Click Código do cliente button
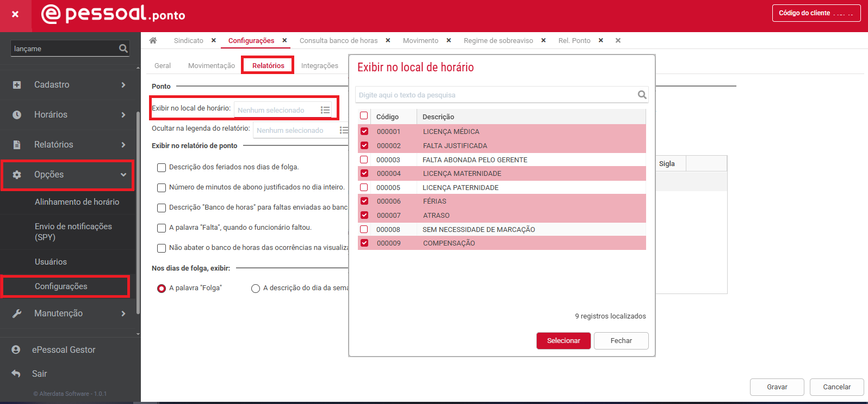The height and width of the screenshot is (404, 868). click(816, 13)
